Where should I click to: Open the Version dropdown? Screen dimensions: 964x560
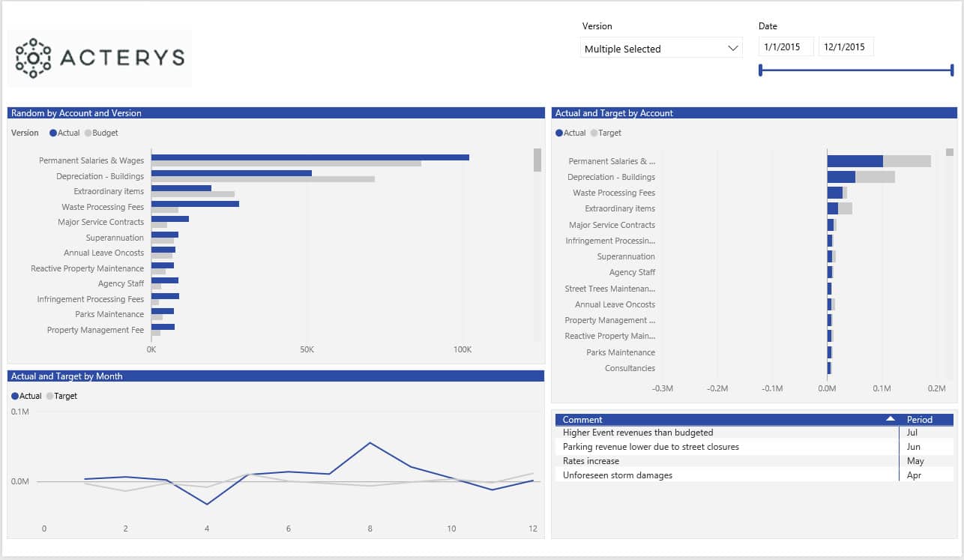661,49
